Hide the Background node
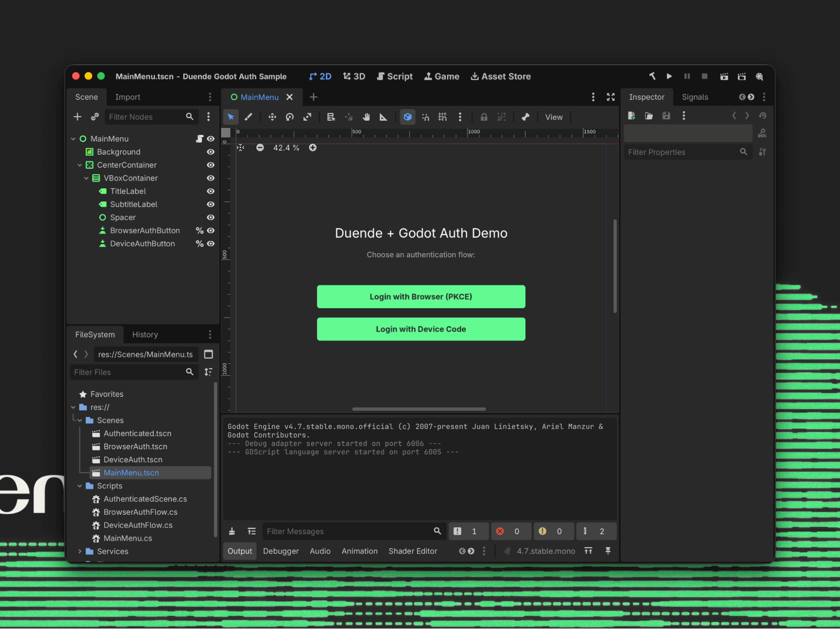840x629 pixels. pyautogui.click(x=211, y=152)
